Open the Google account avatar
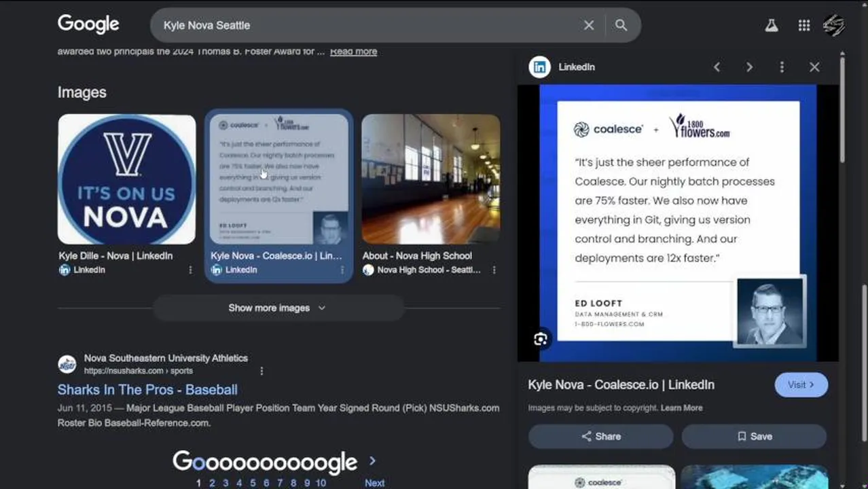 834,26
